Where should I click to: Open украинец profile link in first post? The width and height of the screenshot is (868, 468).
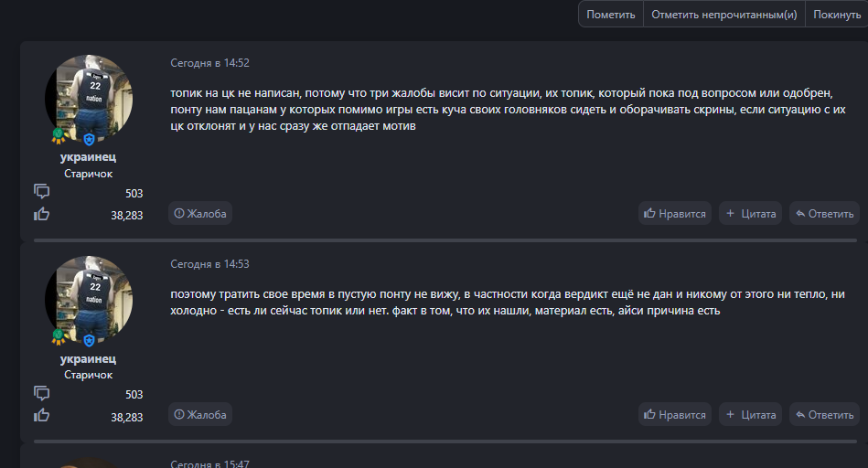click(x=89, y=157)
